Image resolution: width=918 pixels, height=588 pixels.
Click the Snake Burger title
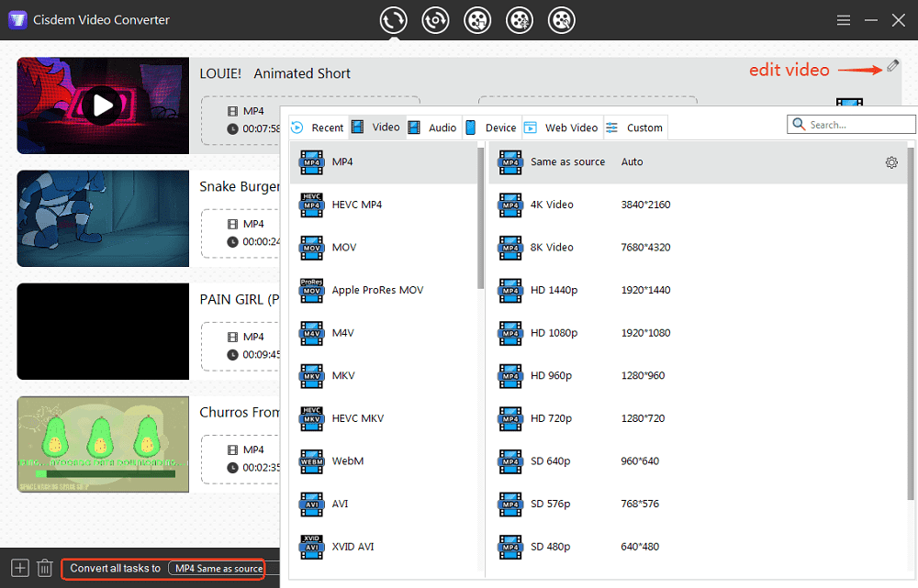[x=240, y=186]
